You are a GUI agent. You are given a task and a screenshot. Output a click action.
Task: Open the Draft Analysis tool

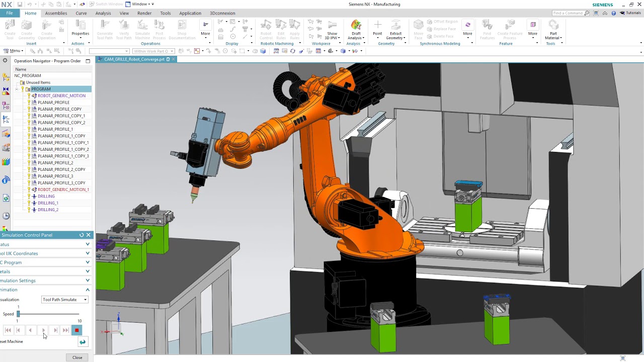coord(356,30)
